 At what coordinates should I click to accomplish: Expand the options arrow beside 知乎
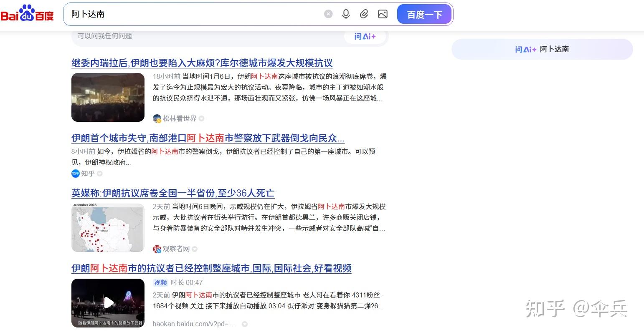[x=99, y=174]
